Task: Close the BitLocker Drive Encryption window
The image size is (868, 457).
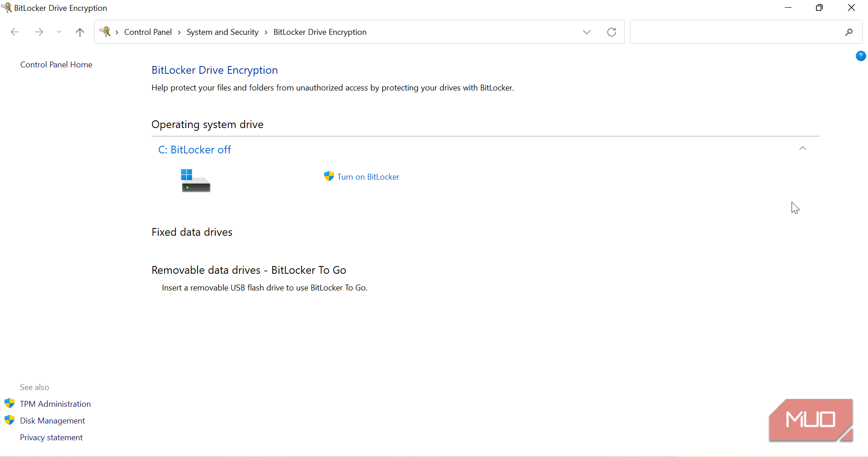Action: click(851, 8)
